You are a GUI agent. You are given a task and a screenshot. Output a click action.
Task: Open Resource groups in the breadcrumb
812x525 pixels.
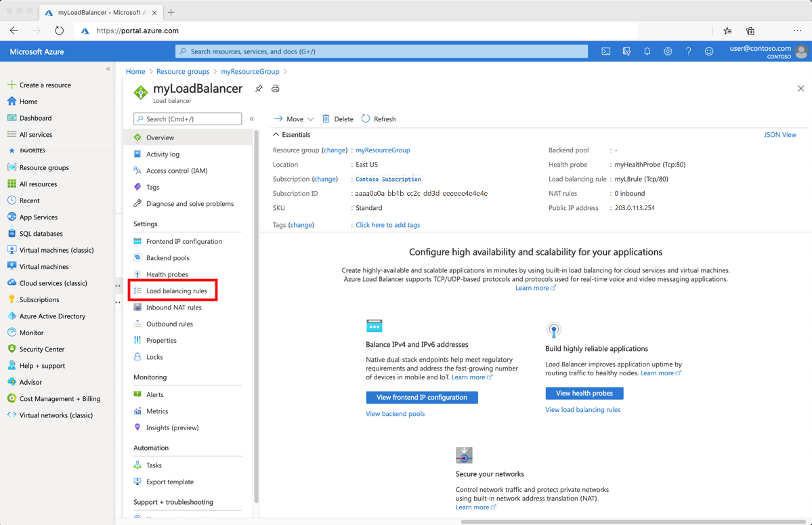(x=183, y=71)
